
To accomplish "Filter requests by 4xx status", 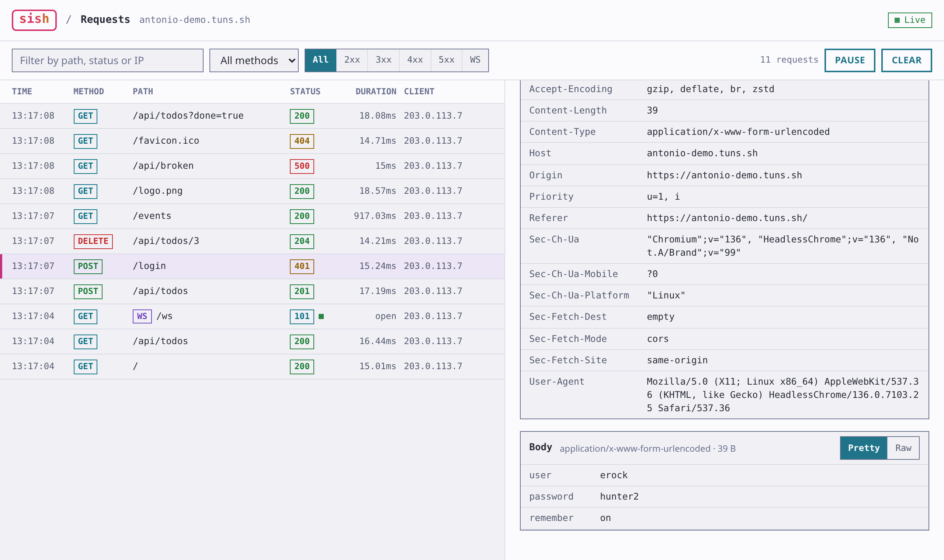I will point(415,60).
